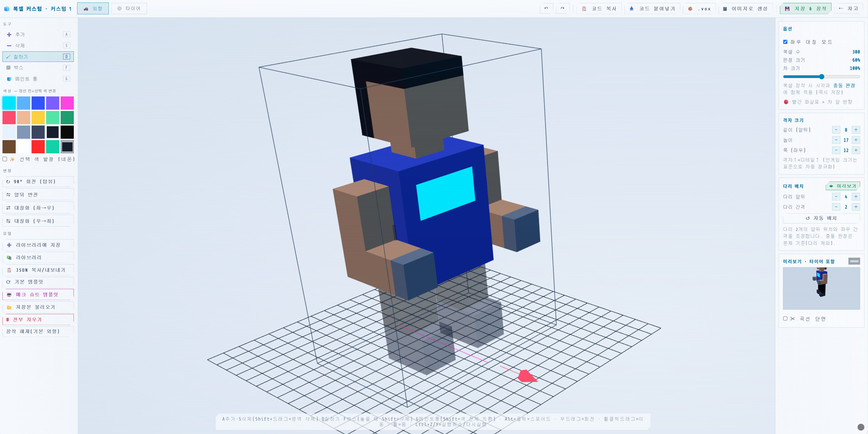Apply 대칭화 (좌→우) symmetry
Screen dimensions: 868x434
point(38,208)
